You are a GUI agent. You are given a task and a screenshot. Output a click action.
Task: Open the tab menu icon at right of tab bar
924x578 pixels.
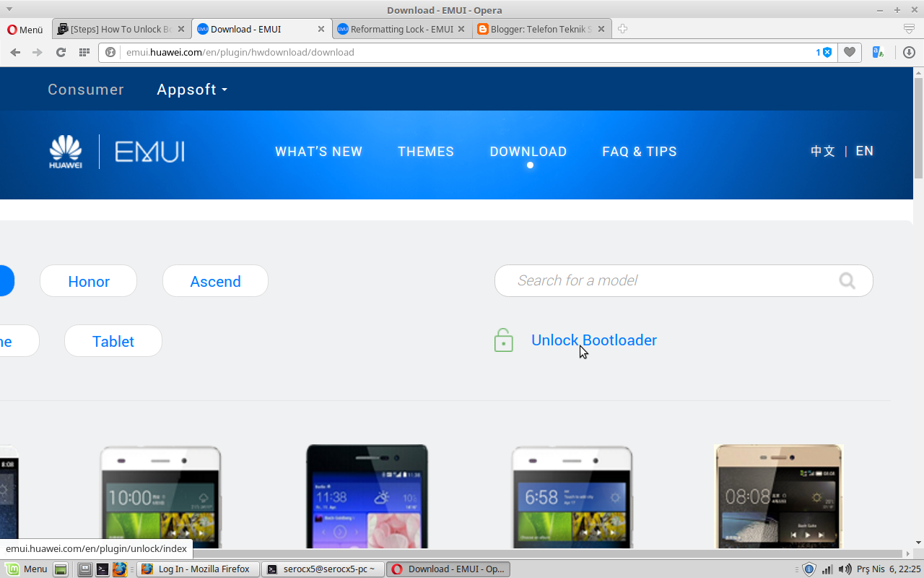(x=910, y=29)
